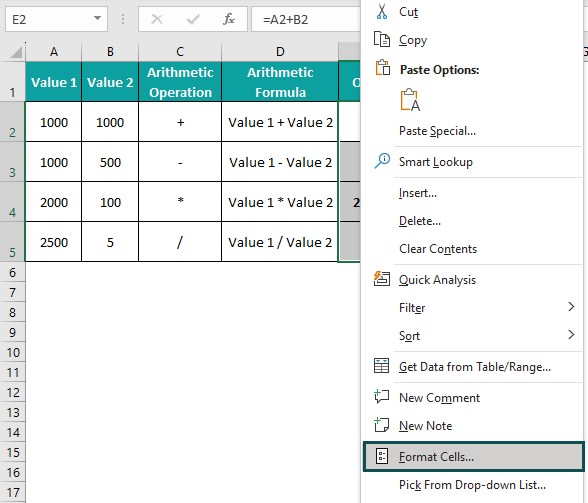Click the Insert Function fx icon
Image resolution: width=588 pixels, height=503 pixels.
(x=228, y=19)
